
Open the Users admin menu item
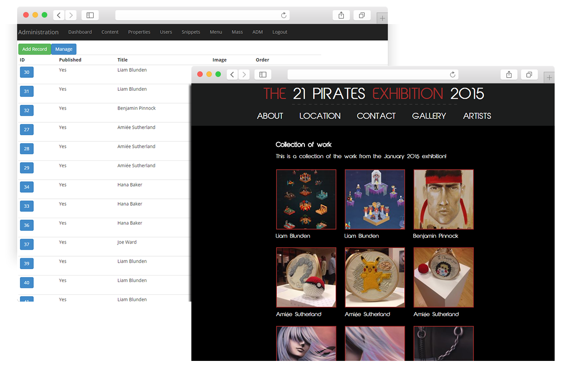[166, 32]
